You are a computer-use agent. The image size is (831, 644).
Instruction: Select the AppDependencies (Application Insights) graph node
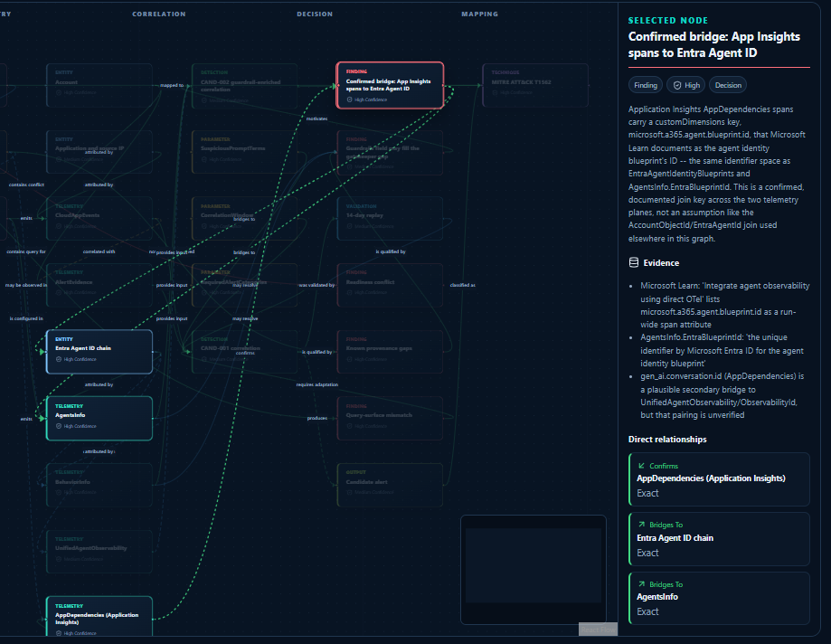point(99,617)
